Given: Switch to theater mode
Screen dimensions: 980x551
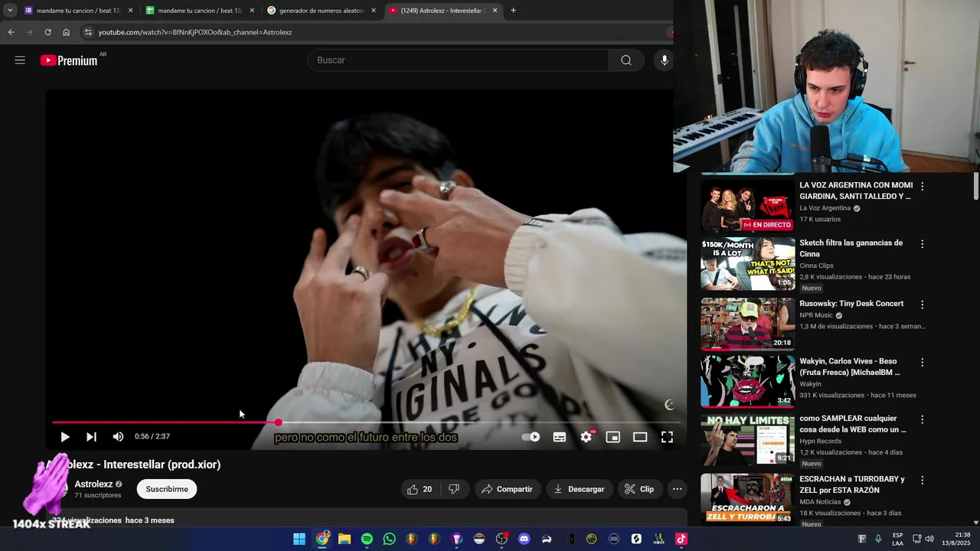Looking at the screenshot, I should point(640,437).
